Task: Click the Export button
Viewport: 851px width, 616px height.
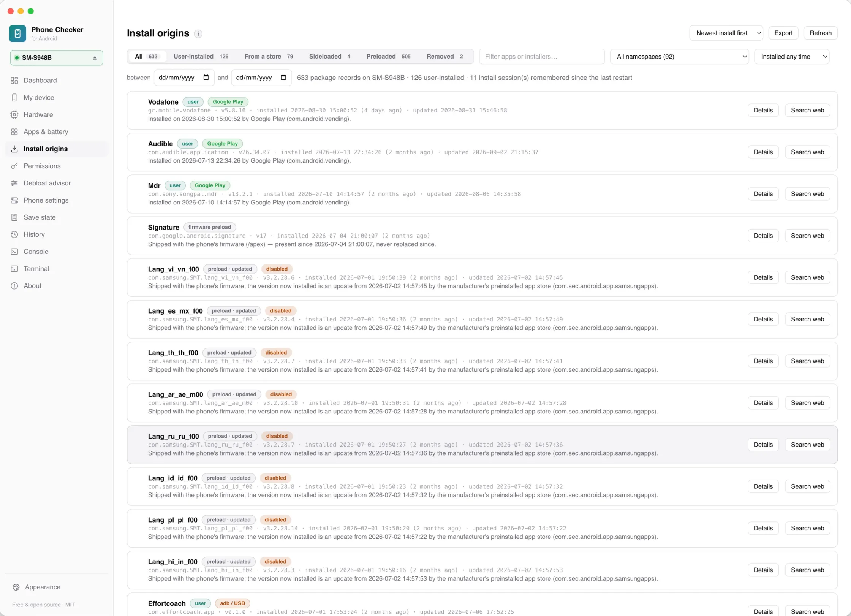Action: coord(783,33)
